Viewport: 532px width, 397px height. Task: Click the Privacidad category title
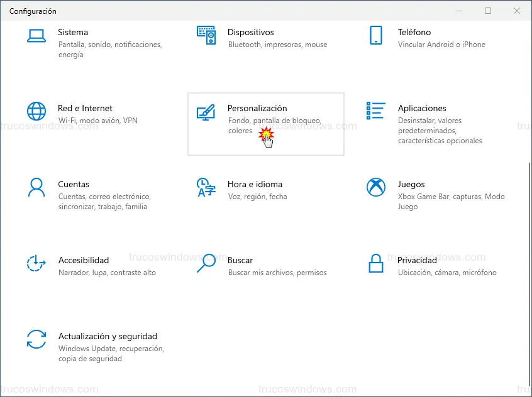click(417, 260)
